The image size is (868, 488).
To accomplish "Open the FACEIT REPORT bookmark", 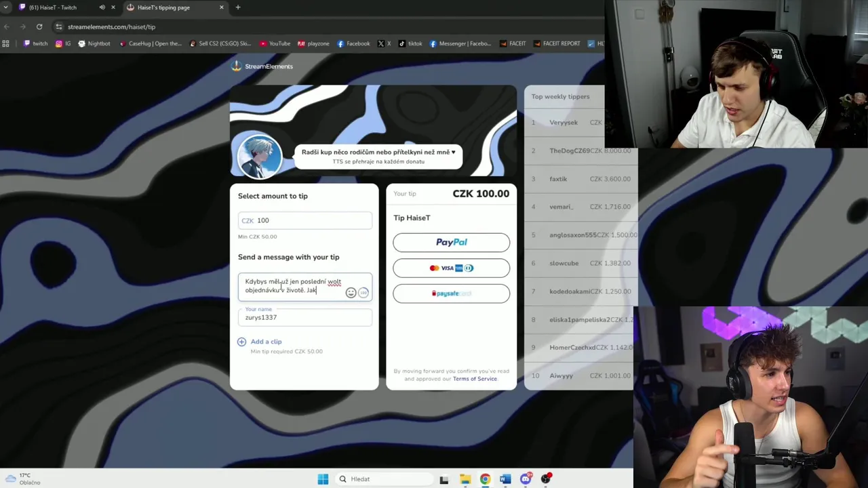I will 557,43.
